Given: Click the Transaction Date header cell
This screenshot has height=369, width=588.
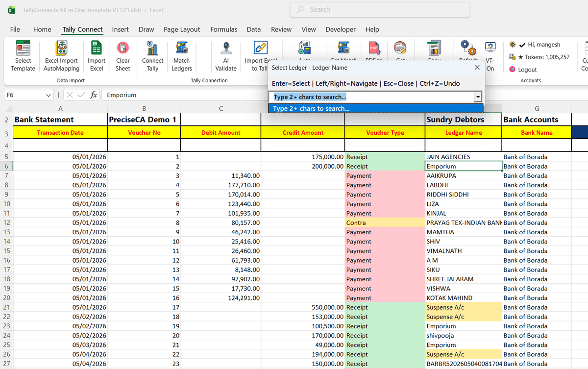Looking at the screenshot, I should [x=60, y=132].
